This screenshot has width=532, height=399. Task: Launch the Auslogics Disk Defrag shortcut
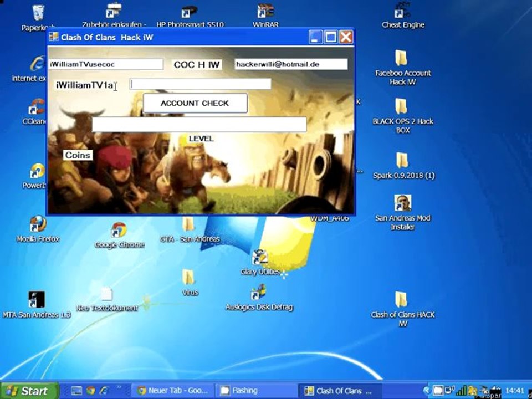click(259, 293)
